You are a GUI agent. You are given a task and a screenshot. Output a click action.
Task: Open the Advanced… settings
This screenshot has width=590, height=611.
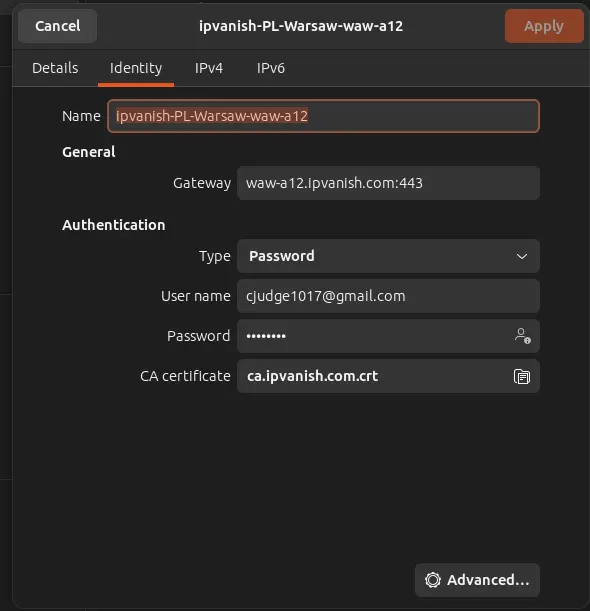477,580
